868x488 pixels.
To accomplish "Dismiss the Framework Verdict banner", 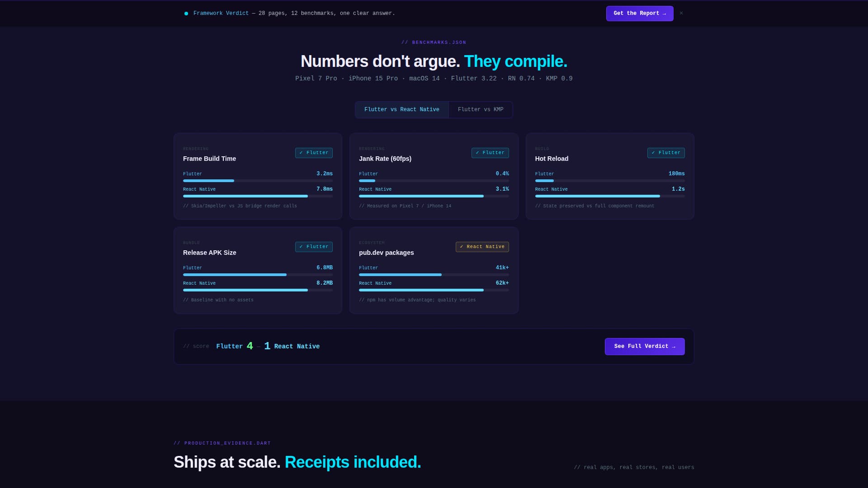I will tap(681, 13).
